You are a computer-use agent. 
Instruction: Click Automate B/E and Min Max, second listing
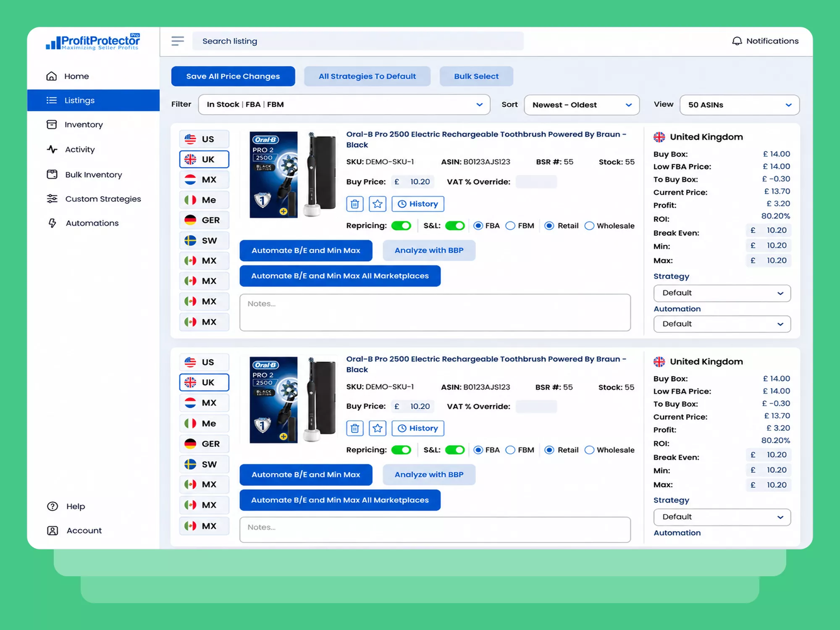(306, 475)
